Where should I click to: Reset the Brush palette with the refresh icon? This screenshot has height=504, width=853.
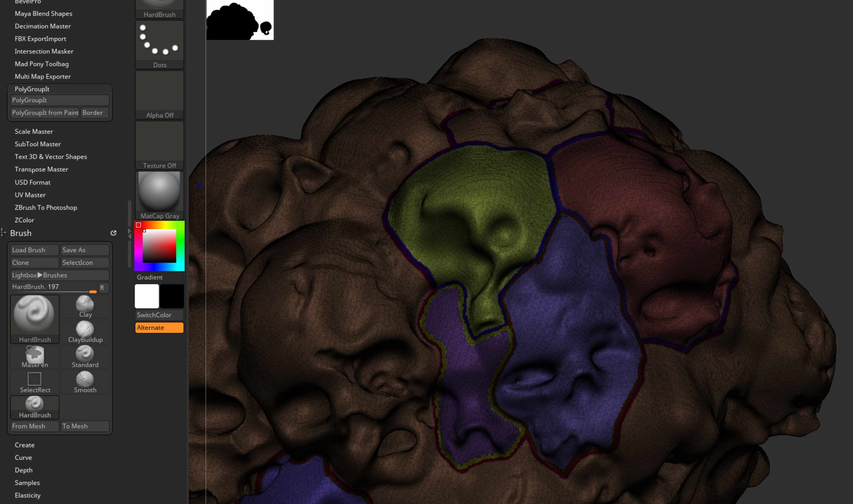[113, 233]
